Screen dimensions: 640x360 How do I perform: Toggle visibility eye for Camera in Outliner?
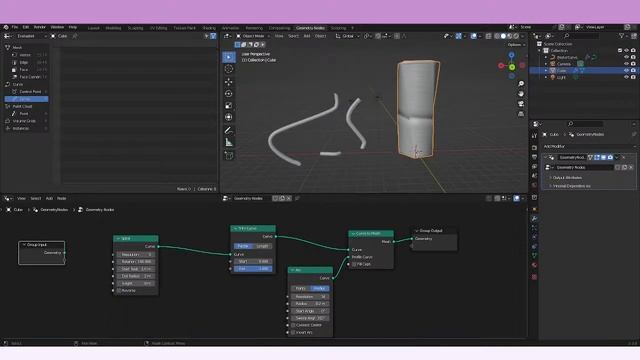[x=626, y=64]
